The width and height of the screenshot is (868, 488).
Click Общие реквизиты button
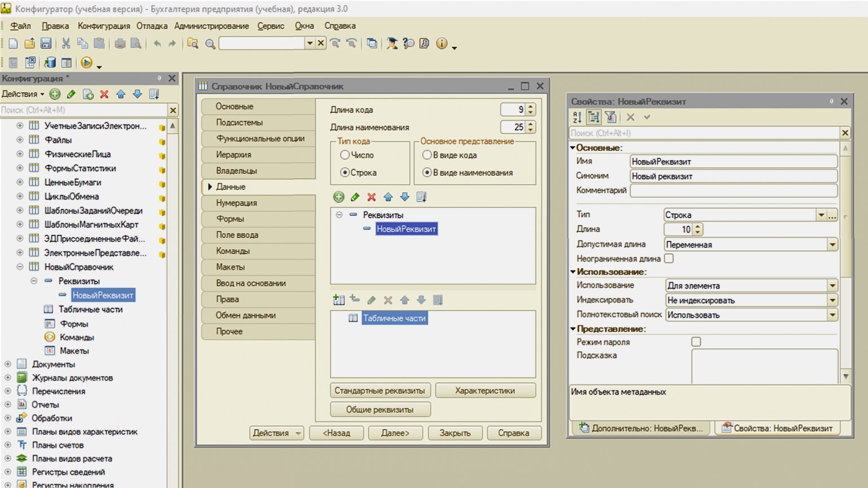click(x=380, y=410)
